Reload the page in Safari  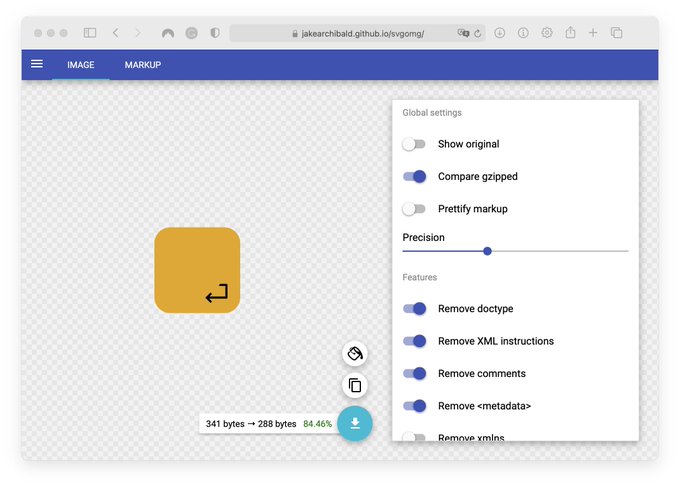pyautogui.click(x=477, y=33)
